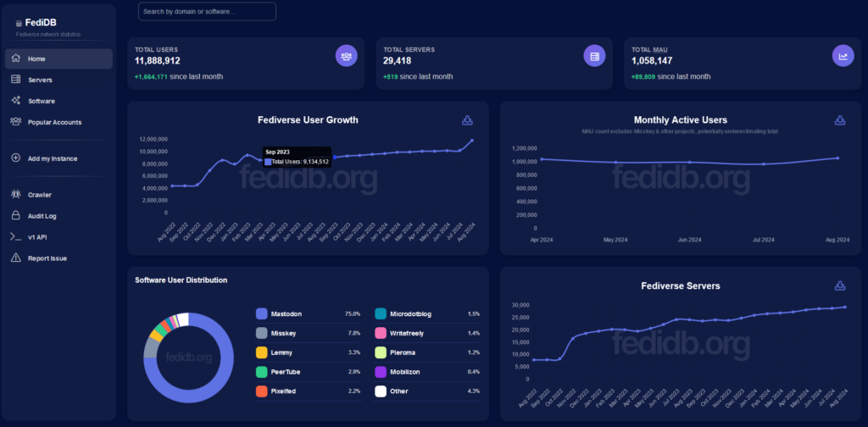This screenshot has height=427, width=868.
Task: Click the Pixelfed orange swatch
Action: coord(261,391)
